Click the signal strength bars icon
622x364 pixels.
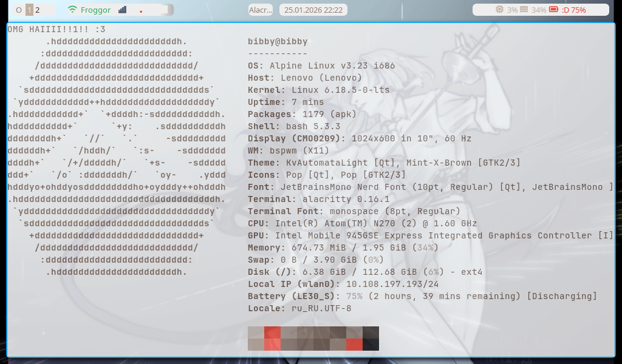point(122,10)
